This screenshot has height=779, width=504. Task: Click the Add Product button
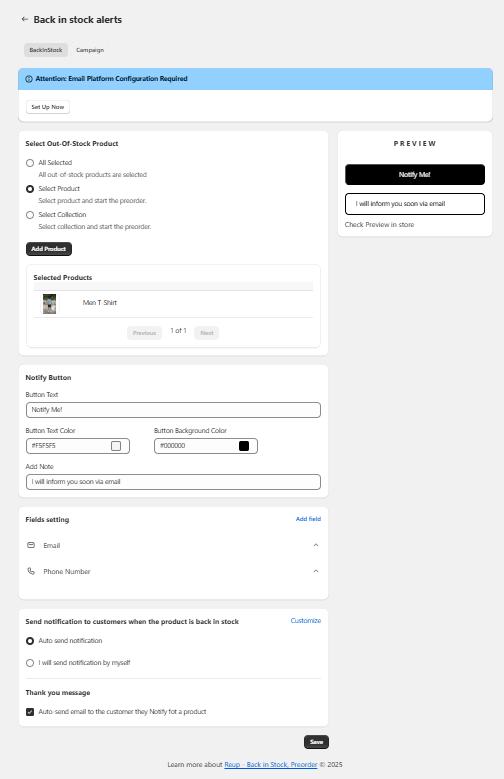coord(49,249)
